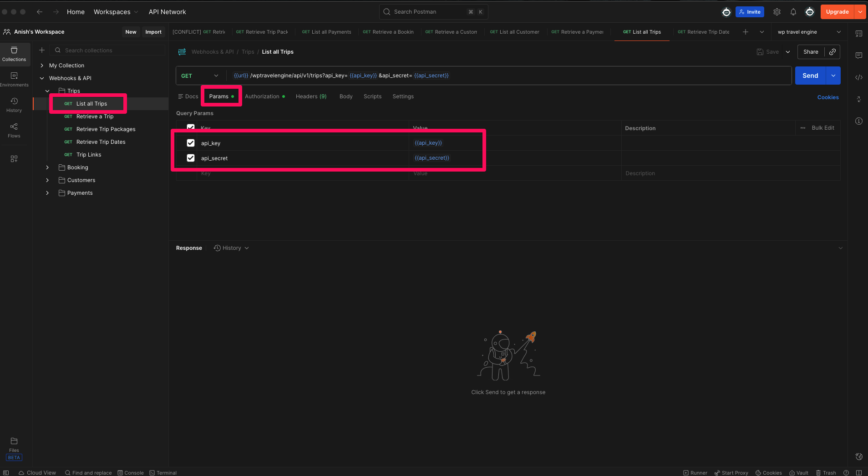868x476 pixels.
Task: Toggle the select-all Key header checkbox
Action: [x=191, y=127]
